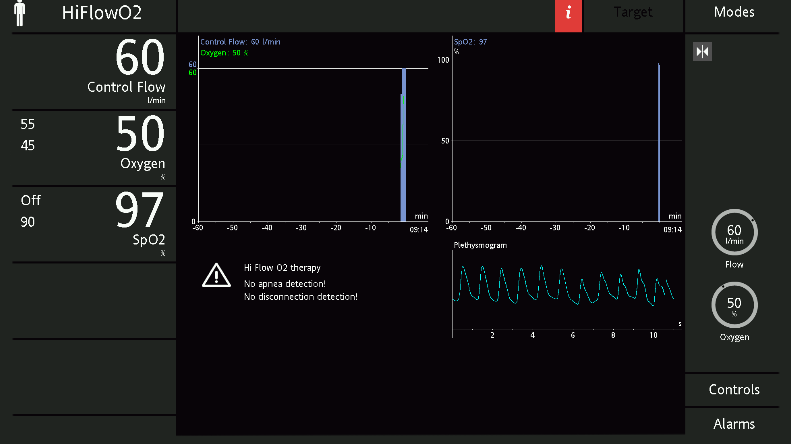Click the Plethysmogram waveform
This screenshot has height=444, width=791.
[x=566, y=290]
